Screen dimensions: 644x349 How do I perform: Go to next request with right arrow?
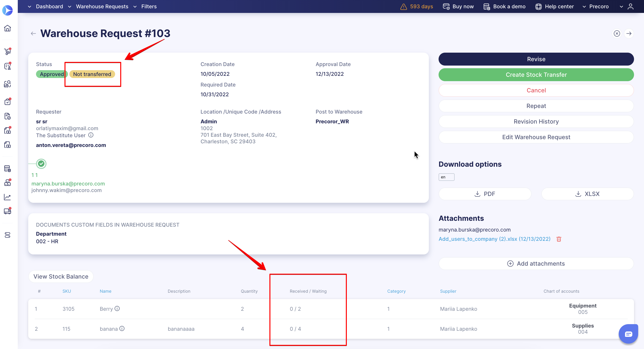pyautogui.click(x=629, y=34)
